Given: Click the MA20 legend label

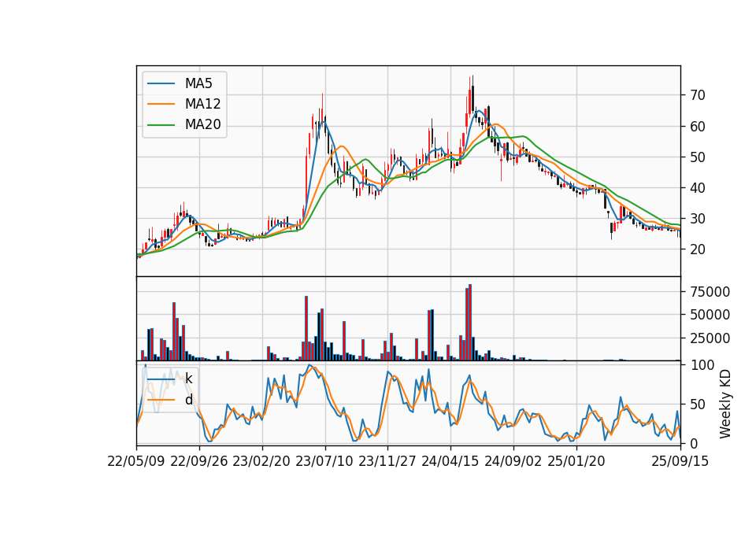Looking at the screenshot, I should (202, 125).
